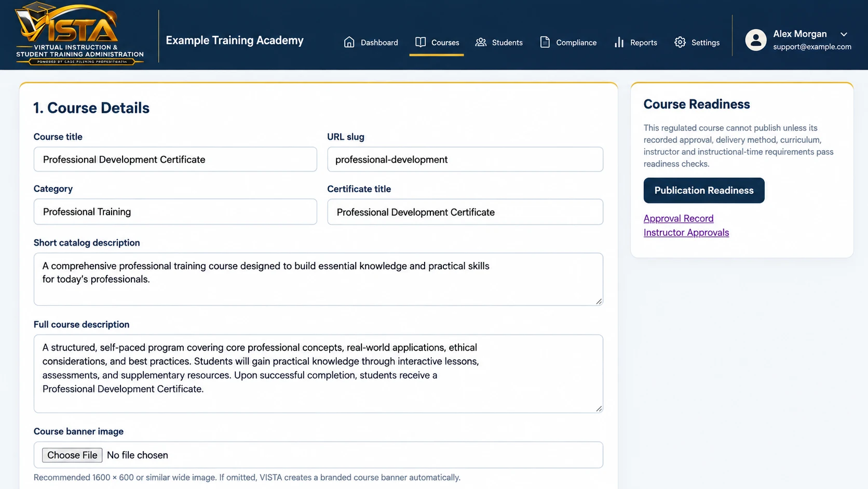868x489 pixels.
Task: Open the Approval Record link
Action: 679,218
